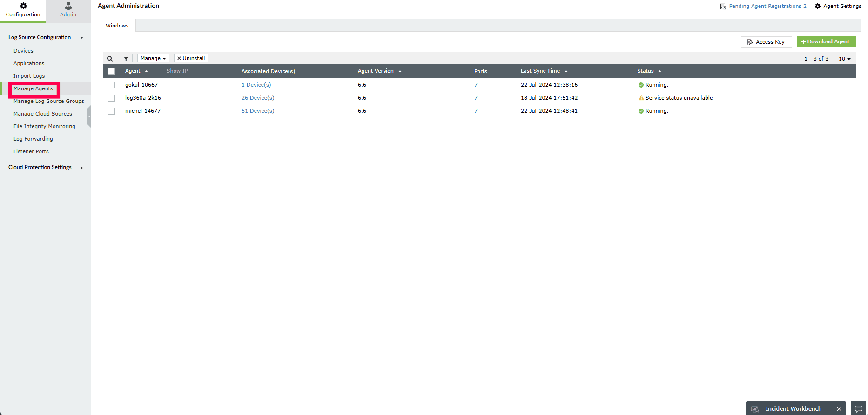Sort by Agent column
The height and width of the screenshot is (415, 868).
coord(136,71)
